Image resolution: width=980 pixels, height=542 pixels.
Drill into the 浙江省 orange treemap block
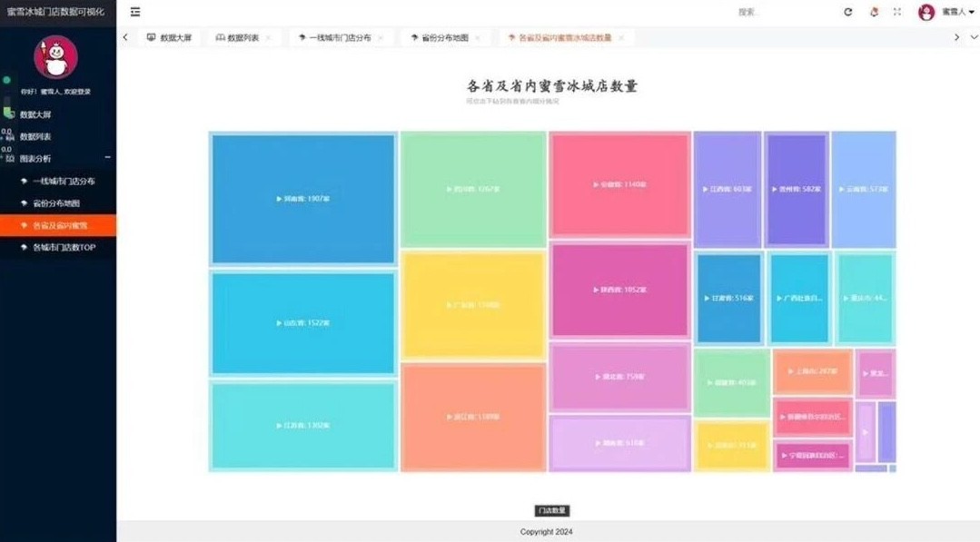pyautogui.click(x=473, y=417)
